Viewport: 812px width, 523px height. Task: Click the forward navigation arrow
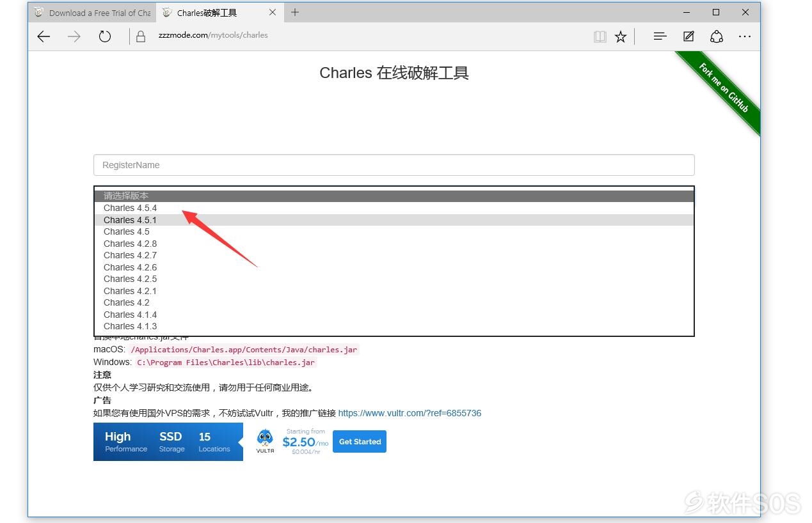click(74, 36)
